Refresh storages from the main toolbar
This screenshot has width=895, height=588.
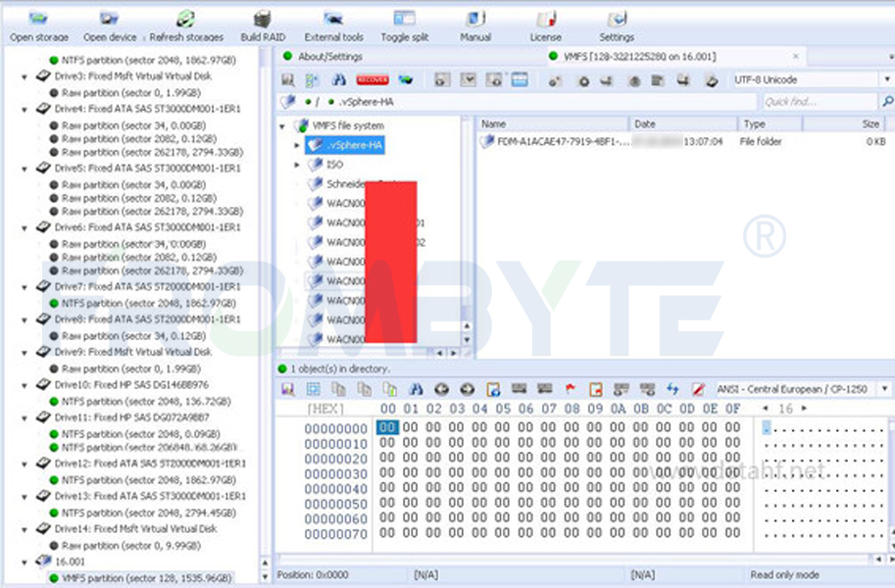point(186,26)
